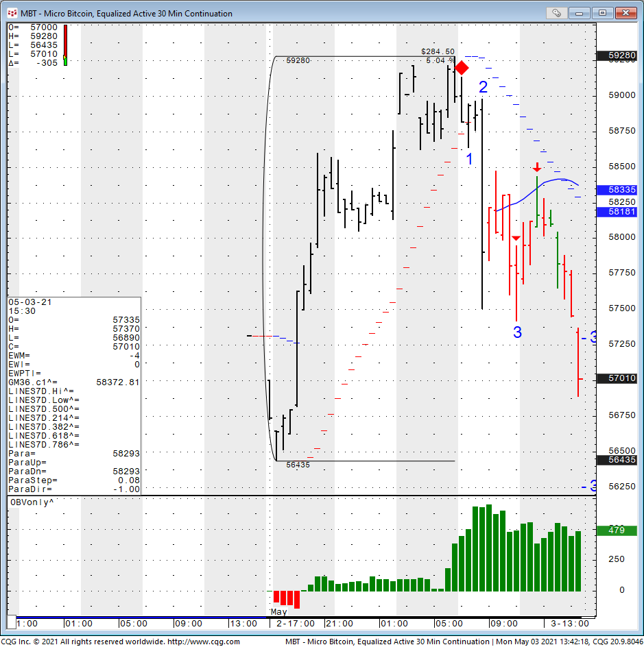
Task: Click the red/green bar indicator beside OHLC values
Action: [x=65, y=45]
